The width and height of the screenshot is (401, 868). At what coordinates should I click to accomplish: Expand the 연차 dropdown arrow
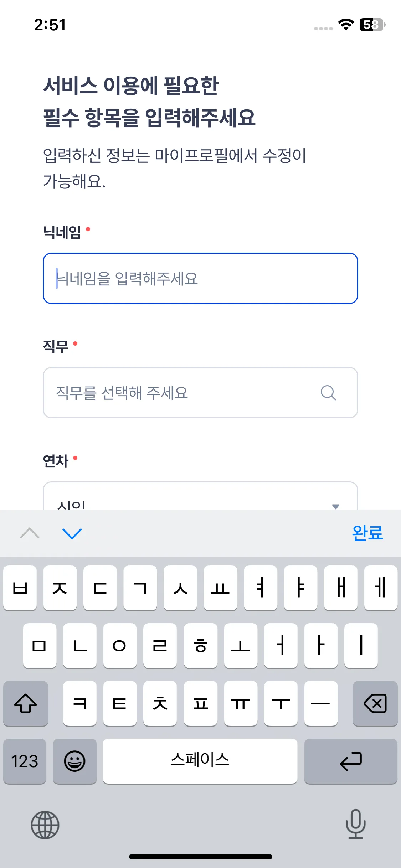(335, 506)
